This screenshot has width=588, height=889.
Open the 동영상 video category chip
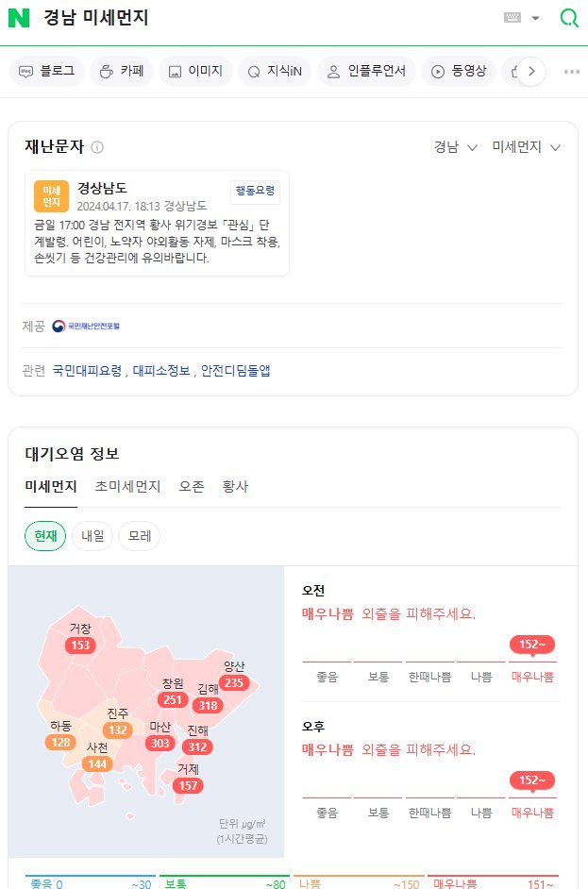[459, 72]
